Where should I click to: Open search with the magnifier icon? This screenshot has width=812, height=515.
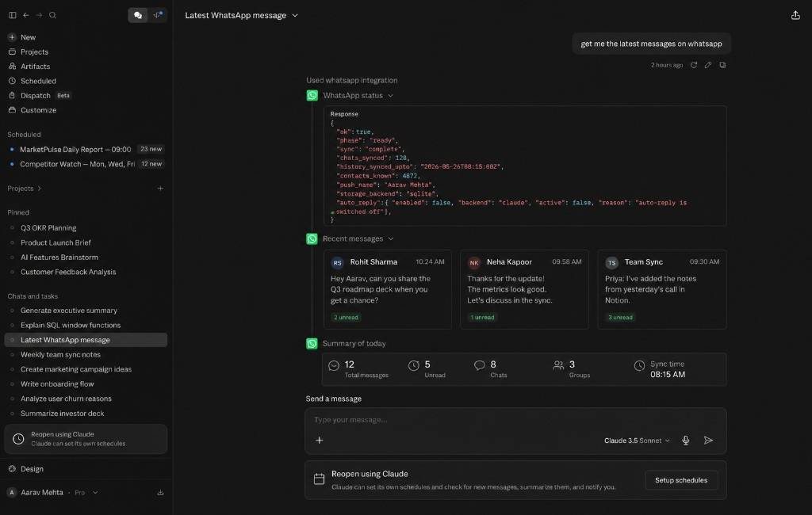point(53,15)
